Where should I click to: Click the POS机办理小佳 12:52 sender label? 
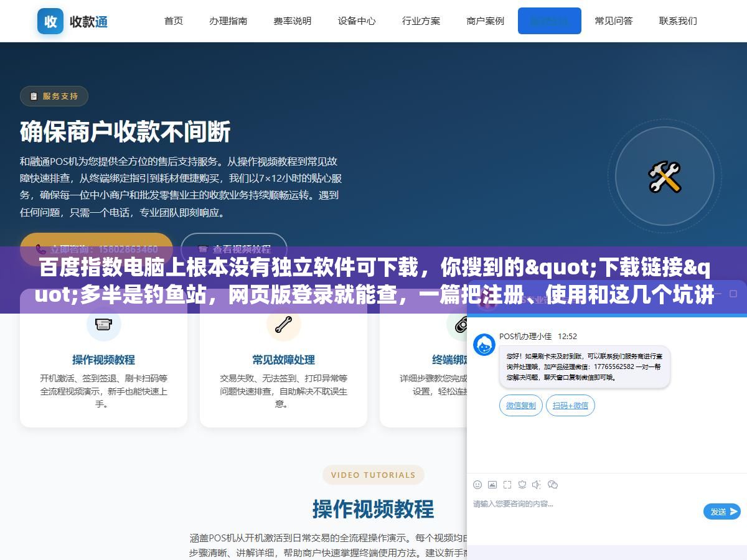tap(538, 336)
